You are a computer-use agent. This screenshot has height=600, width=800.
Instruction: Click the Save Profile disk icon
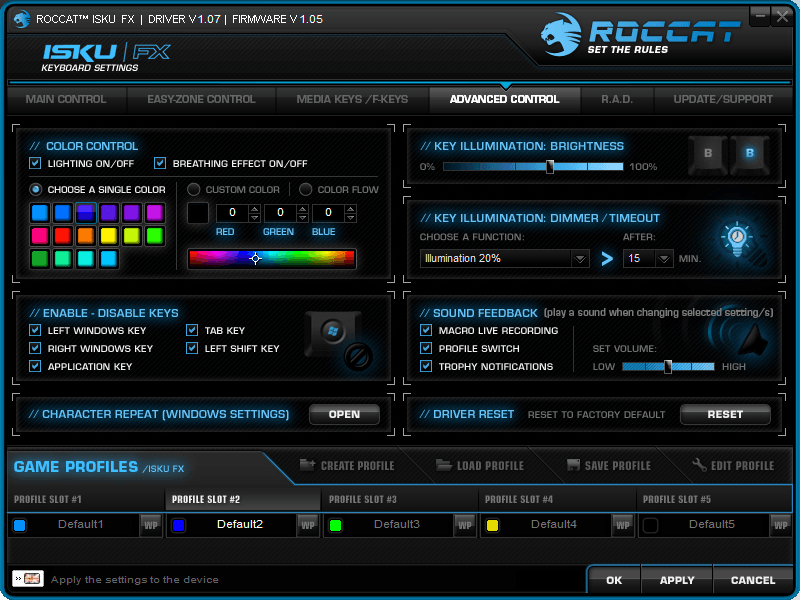(573, 465)
